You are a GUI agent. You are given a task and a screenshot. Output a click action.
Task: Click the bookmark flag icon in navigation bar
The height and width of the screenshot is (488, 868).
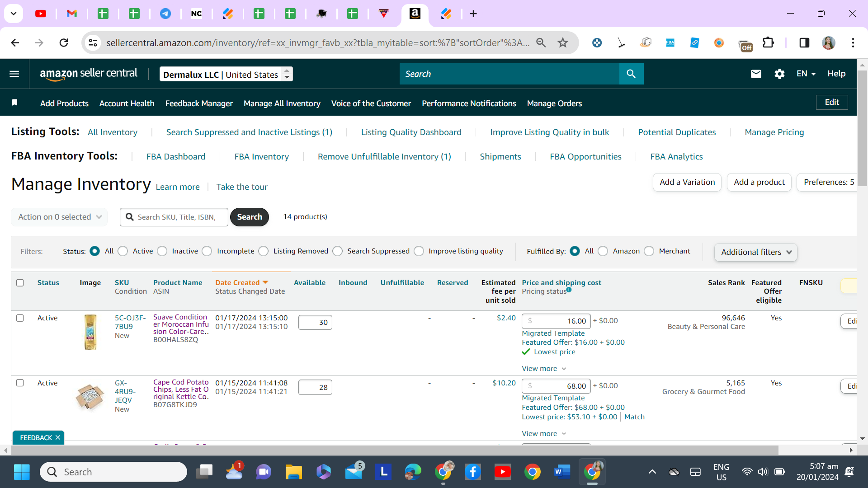pyautogui.click(x=14, y=103)
